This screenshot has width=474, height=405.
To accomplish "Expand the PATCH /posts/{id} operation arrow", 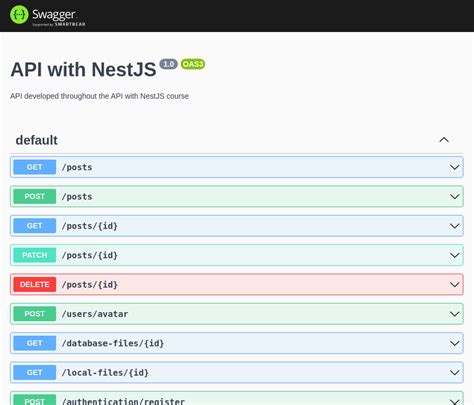I will tap(454, 255).
